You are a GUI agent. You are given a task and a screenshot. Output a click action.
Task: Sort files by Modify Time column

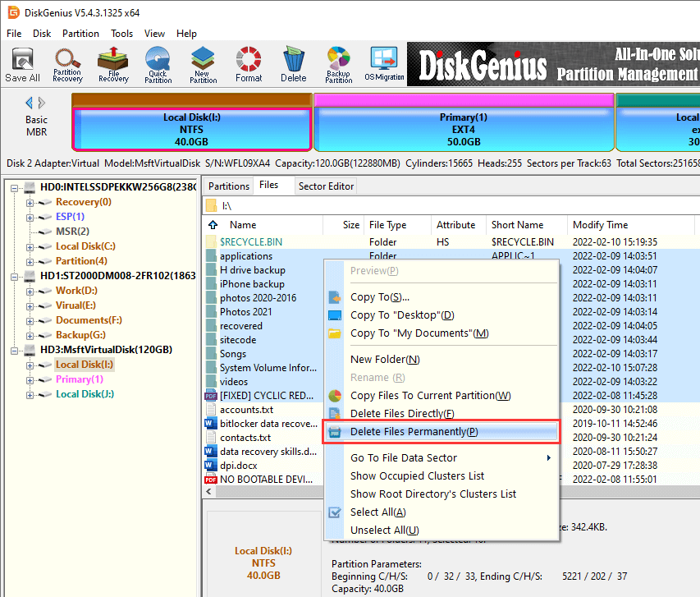coord(600,225)
